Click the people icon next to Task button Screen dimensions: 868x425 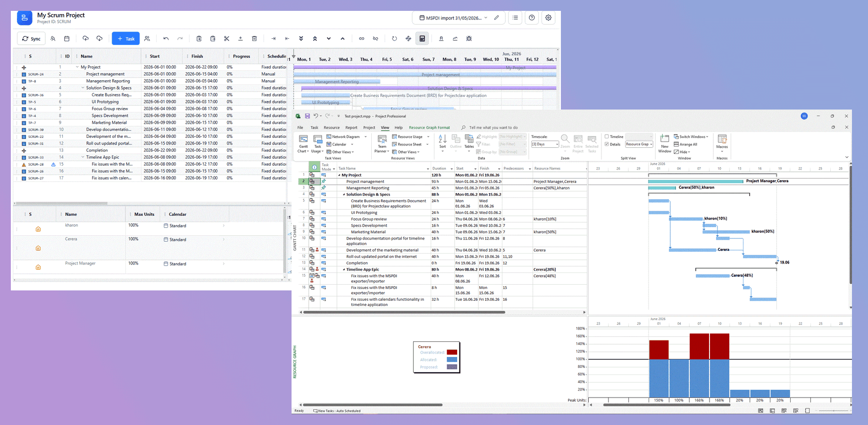tap(147, 39)
